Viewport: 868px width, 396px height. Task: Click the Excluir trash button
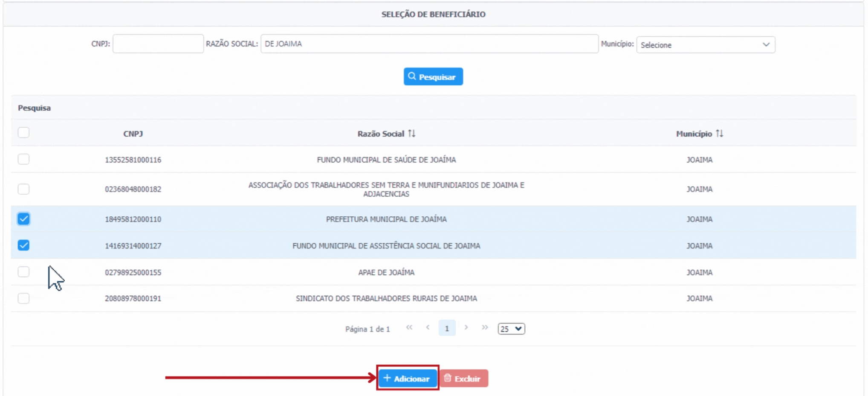coord(463,379)
